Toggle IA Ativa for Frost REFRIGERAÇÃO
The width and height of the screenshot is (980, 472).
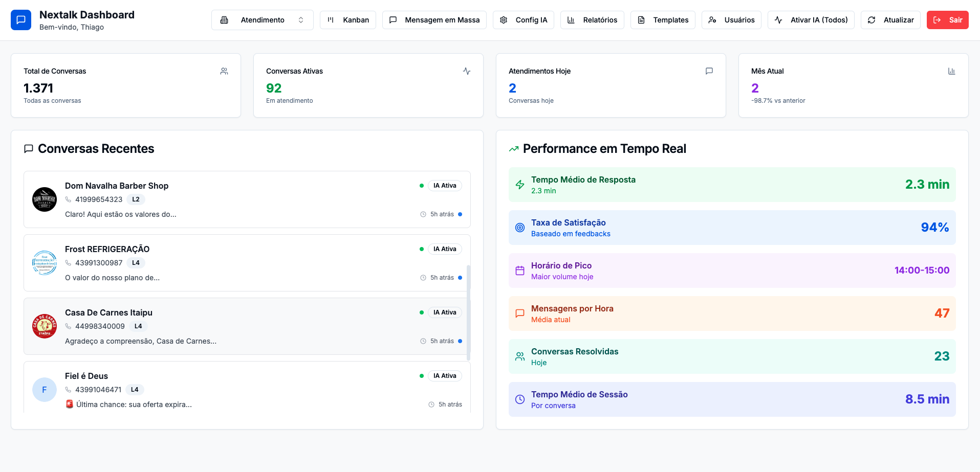click(445, 249)
